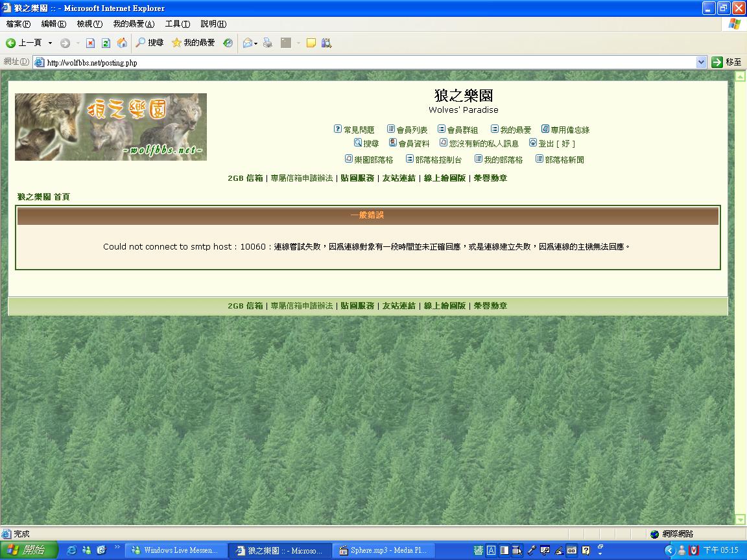Click the 狼之樂園 首頁 forum index link

pos(43,196)
